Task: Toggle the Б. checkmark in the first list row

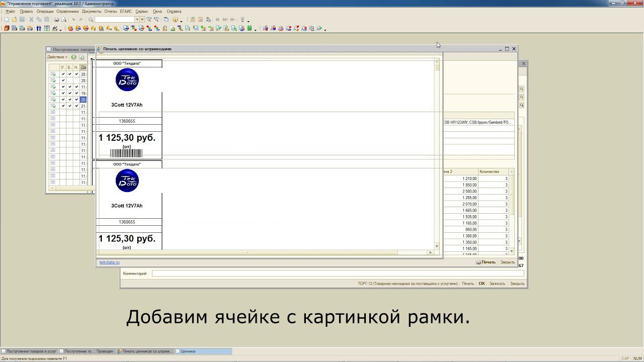Action: (x=70, y=74)
